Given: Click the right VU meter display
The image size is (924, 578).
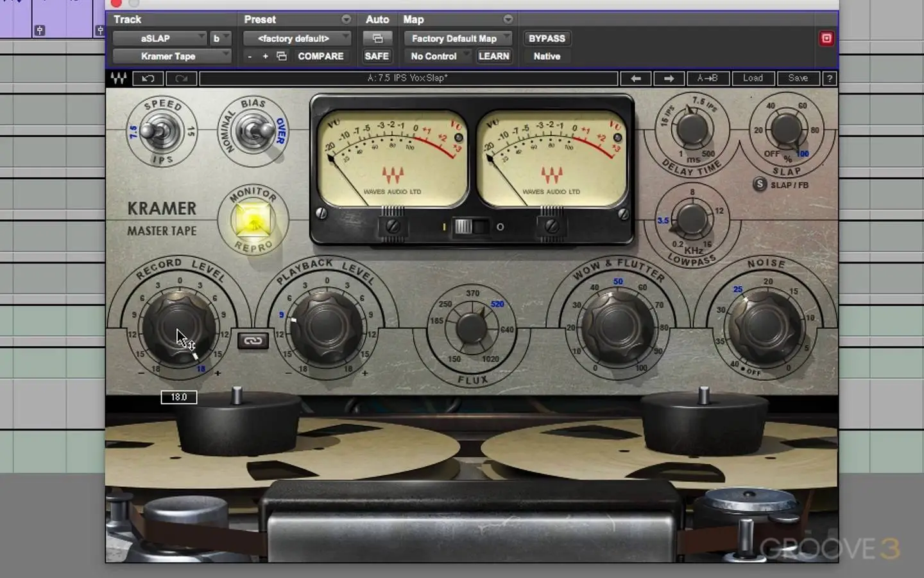Looking at the screenshot, I should point(551,159).
